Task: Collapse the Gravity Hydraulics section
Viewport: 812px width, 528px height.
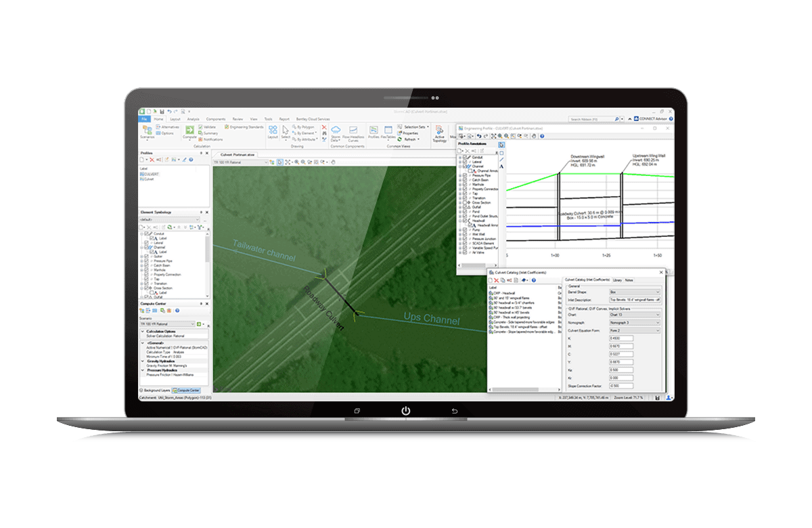Action: pos(142,361)
